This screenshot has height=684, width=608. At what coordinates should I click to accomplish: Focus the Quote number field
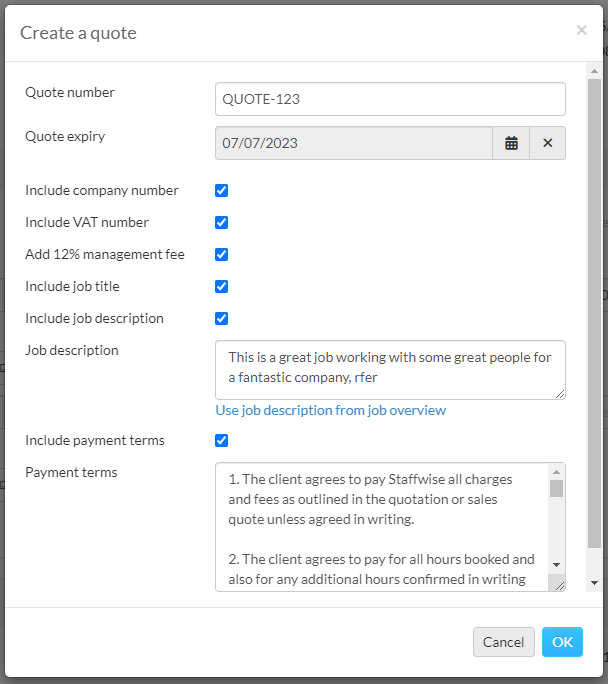click(x=390, y=99)
